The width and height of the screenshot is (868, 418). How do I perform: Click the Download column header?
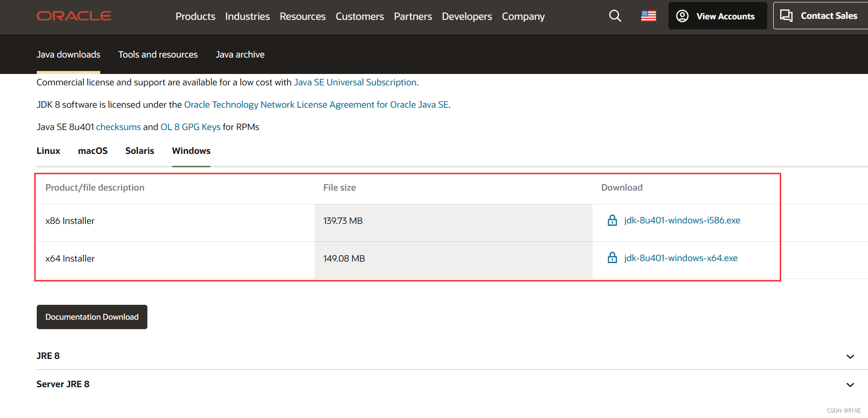pos(622,188)
